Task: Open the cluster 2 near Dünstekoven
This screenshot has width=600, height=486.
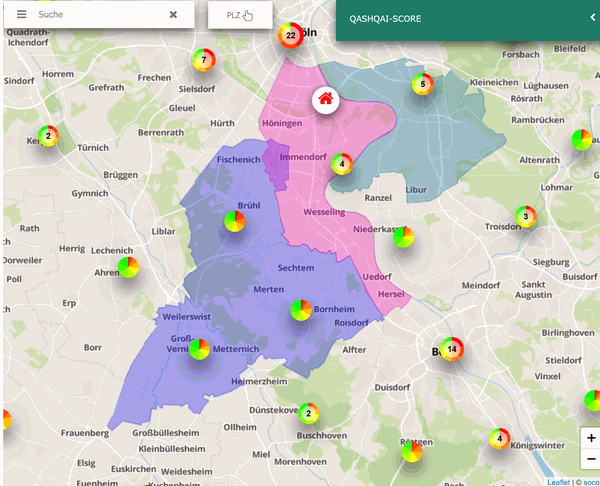Action: click(308, 413)
